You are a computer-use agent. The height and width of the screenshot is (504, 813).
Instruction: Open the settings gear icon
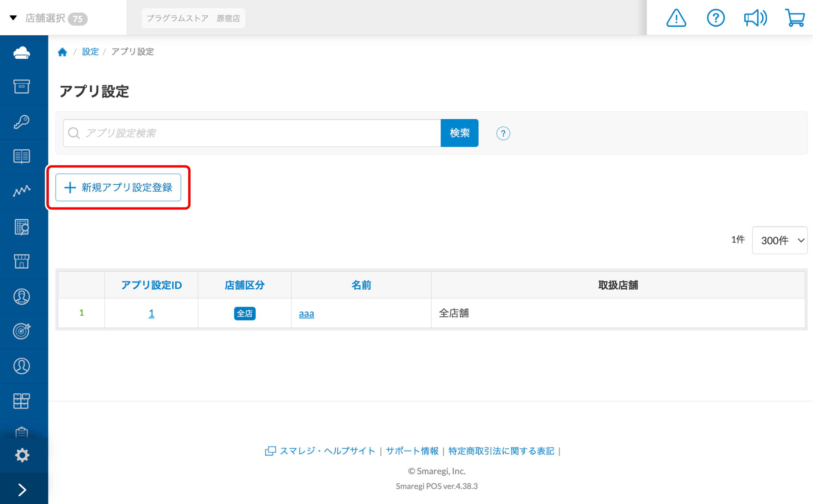(22, 455)
